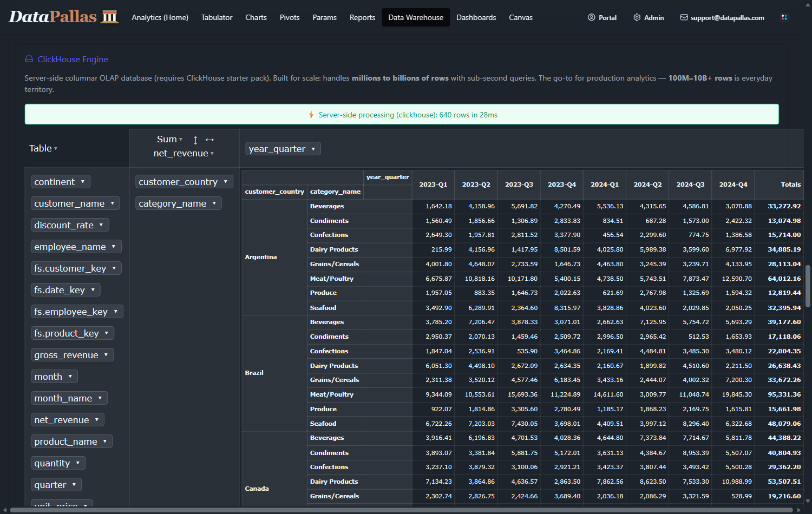Open the Charts menu item

pos(256,17)
